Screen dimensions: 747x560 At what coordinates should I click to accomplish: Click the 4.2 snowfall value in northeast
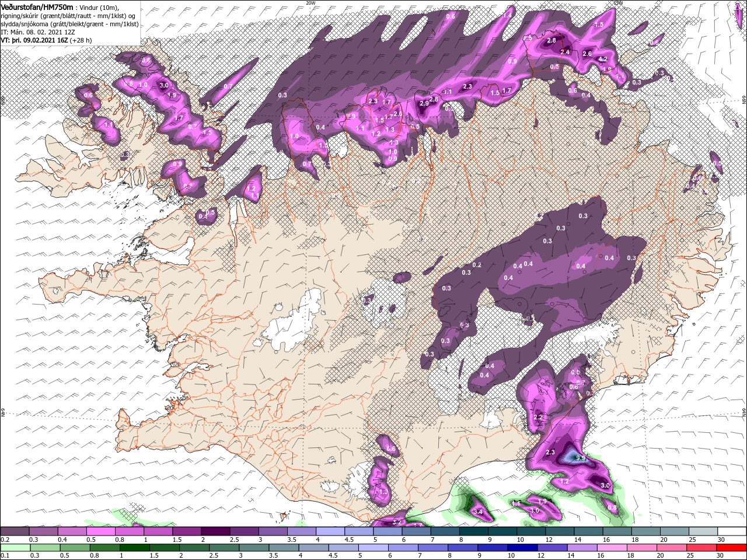[x=603, y=60]
